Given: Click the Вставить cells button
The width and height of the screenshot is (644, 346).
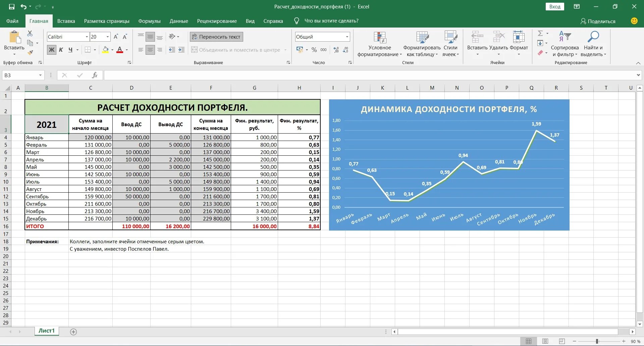Looking at the screenshot, I should coord(477,44).
